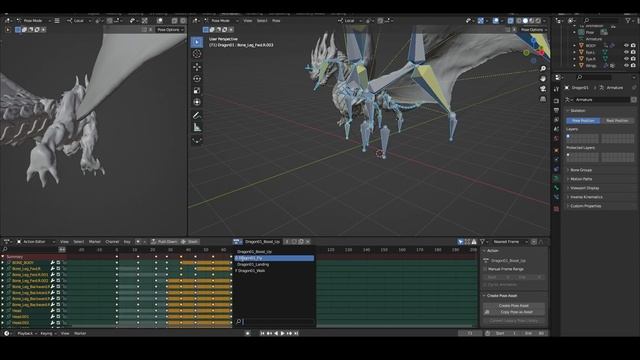Click the Only Show Selected arrow icon in Action Editor
The image size is (640, 360).
click(460, 242)
